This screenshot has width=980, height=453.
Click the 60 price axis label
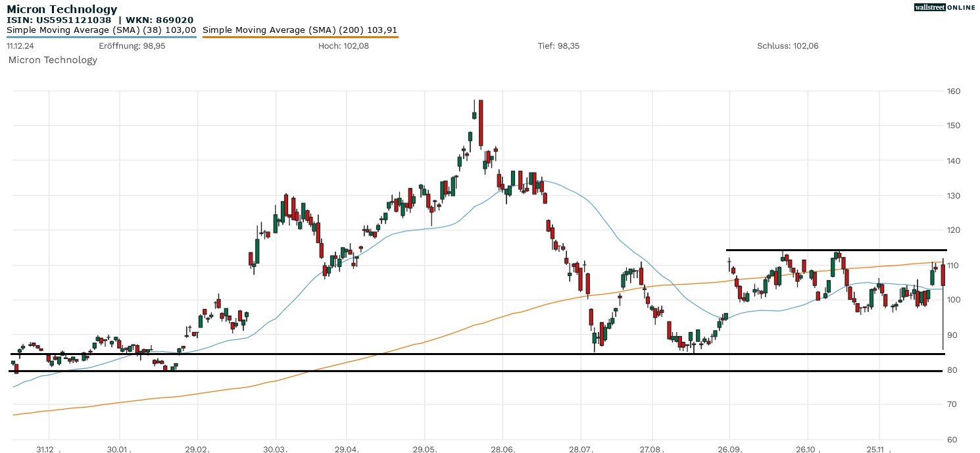click(951, 439)
